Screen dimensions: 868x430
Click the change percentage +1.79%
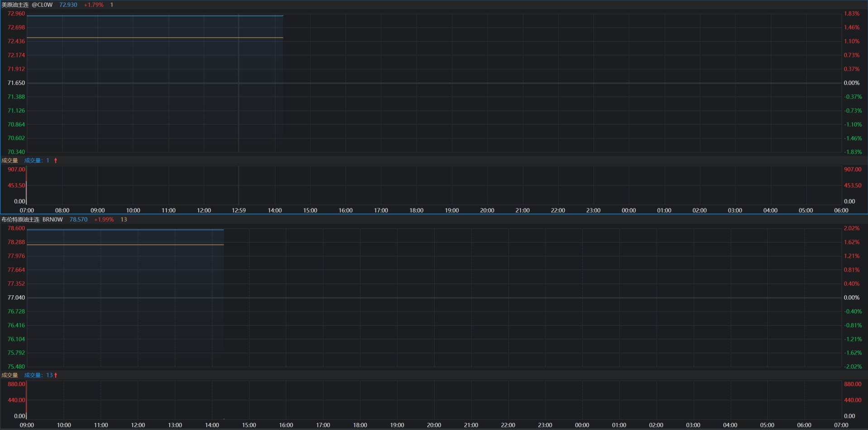[94, 5]
